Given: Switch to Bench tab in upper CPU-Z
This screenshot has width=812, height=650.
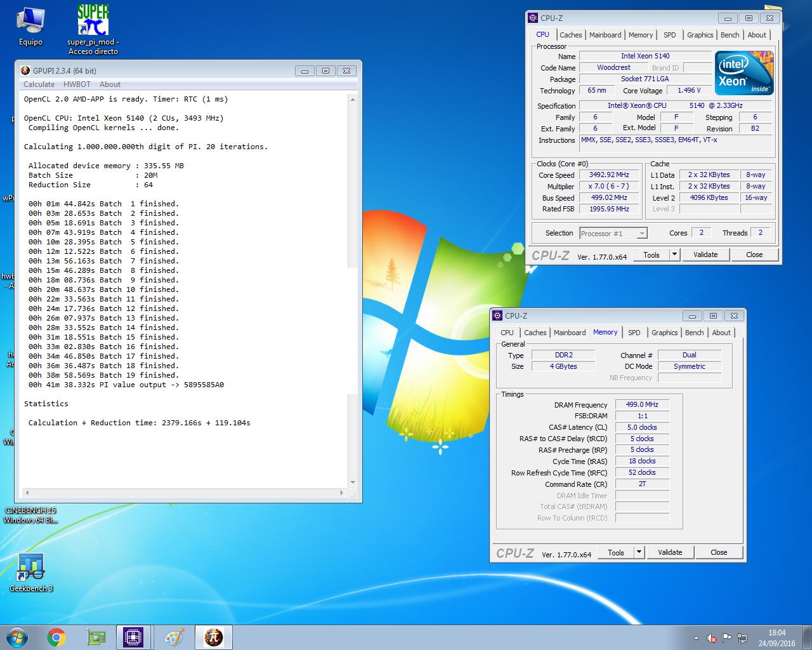Looking at the screenshot, I should [x=730, y=35].
